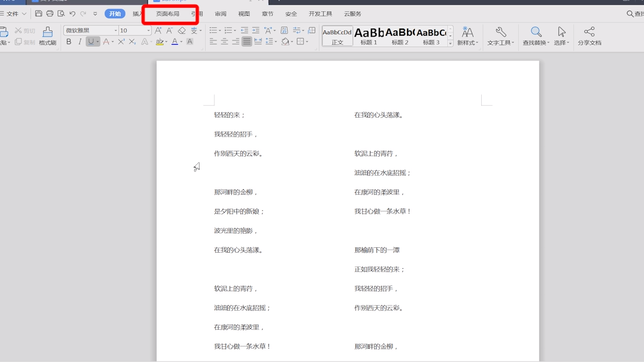
Task: Align text left
Action: [x=213, y=42]
